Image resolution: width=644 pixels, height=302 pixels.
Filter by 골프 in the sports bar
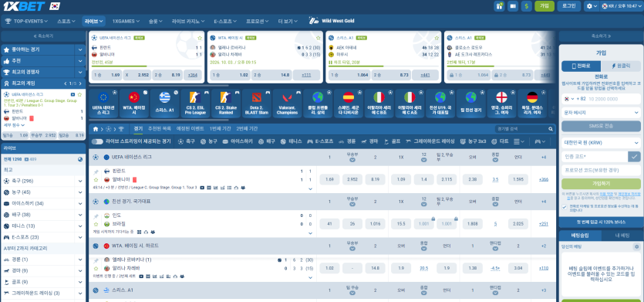tap(393, 141)
